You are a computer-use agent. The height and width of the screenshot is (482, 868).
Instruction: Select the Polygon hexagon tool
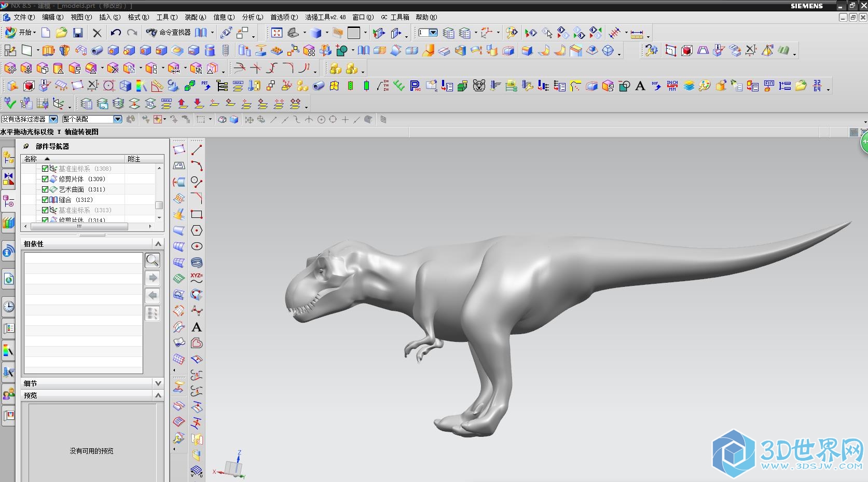pyautogui.click(x=197, y=230)
